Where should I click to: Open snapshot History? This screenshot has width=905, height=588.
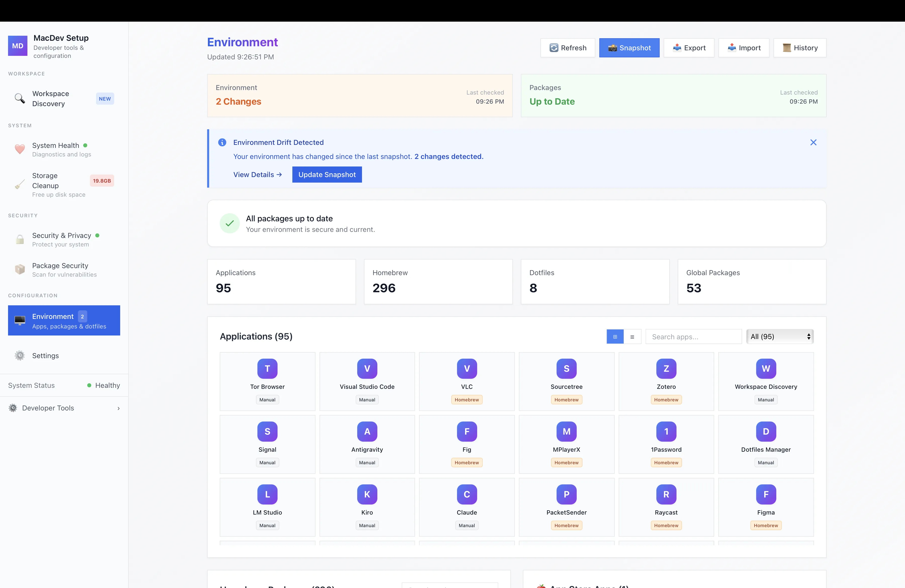[x=800, y=48]
